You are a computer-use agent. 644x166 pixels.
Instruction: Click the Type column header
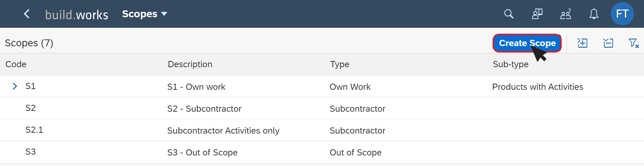pos(340,64)
